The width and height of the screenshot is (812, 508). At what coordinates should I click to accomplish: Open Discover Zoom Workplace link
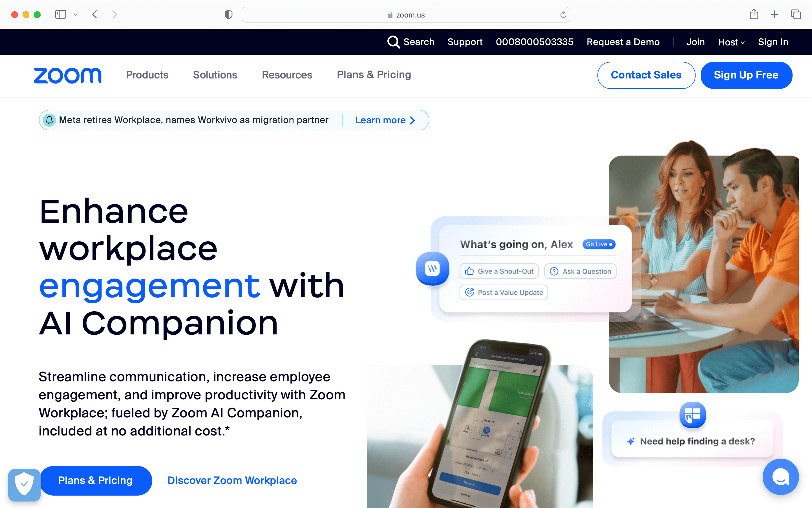click(232, 480)
